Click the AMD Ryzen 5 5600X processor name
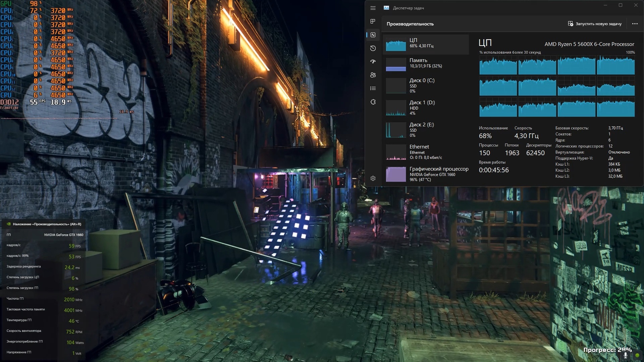 pos(589,44)
